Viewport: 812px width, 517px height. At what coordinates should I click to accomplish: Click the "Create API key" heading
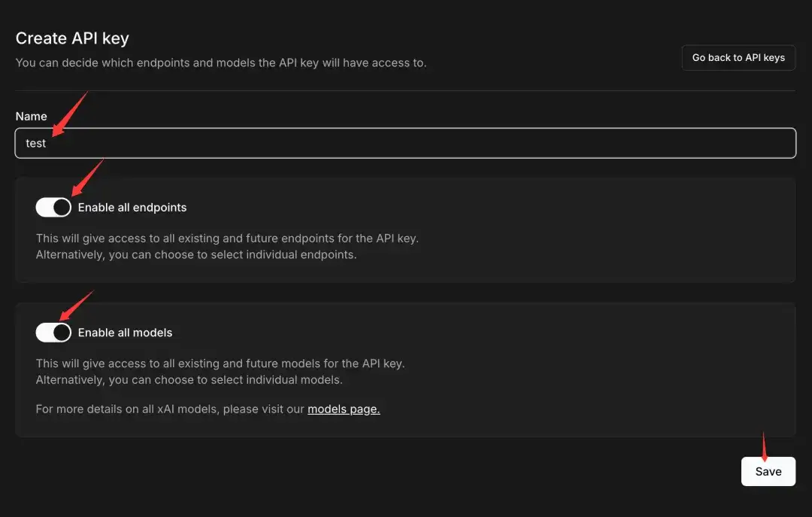73,38
